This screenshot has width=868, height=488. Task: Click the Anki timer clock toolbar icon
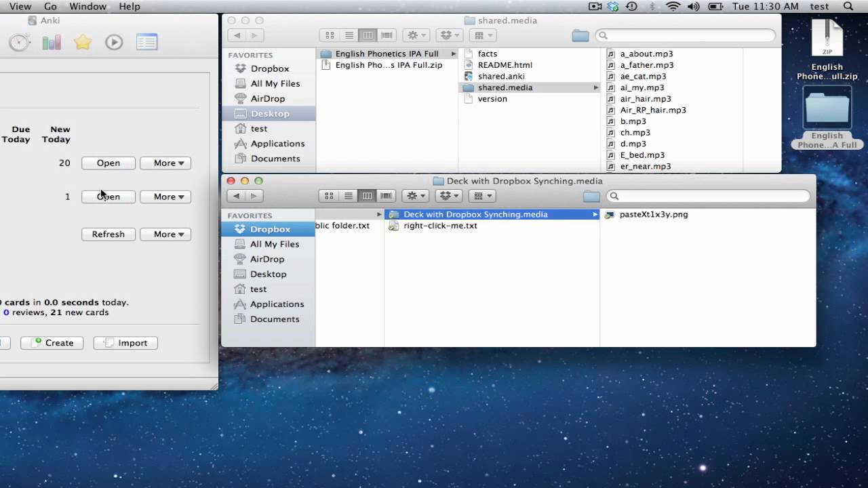[x=20, y=42]
